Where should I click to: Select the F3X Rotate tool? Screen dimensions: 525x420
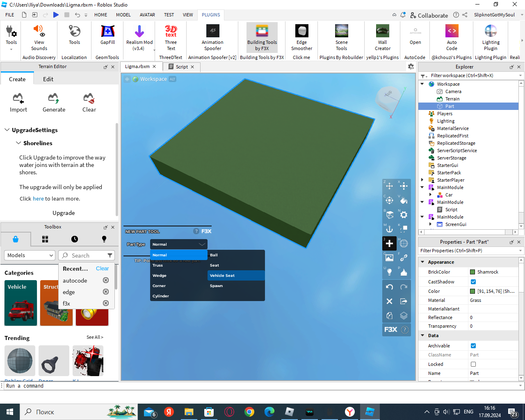click(389, 200)
